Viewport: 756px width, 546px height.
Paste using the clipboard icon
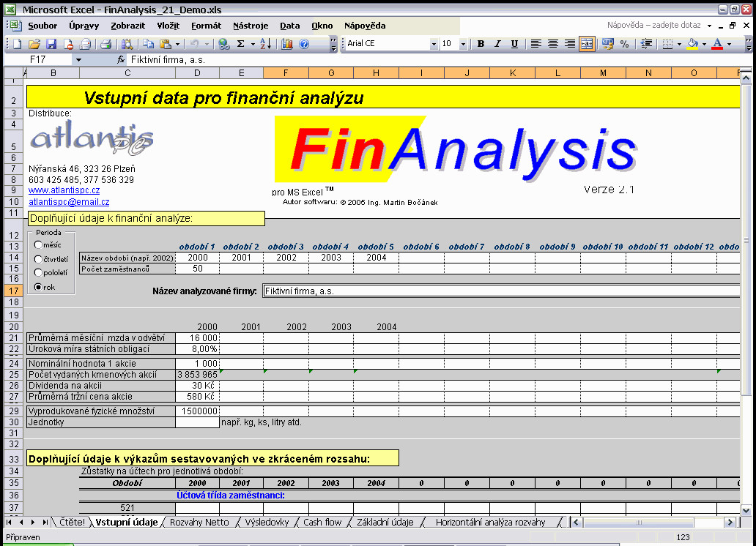pos(166,45)
